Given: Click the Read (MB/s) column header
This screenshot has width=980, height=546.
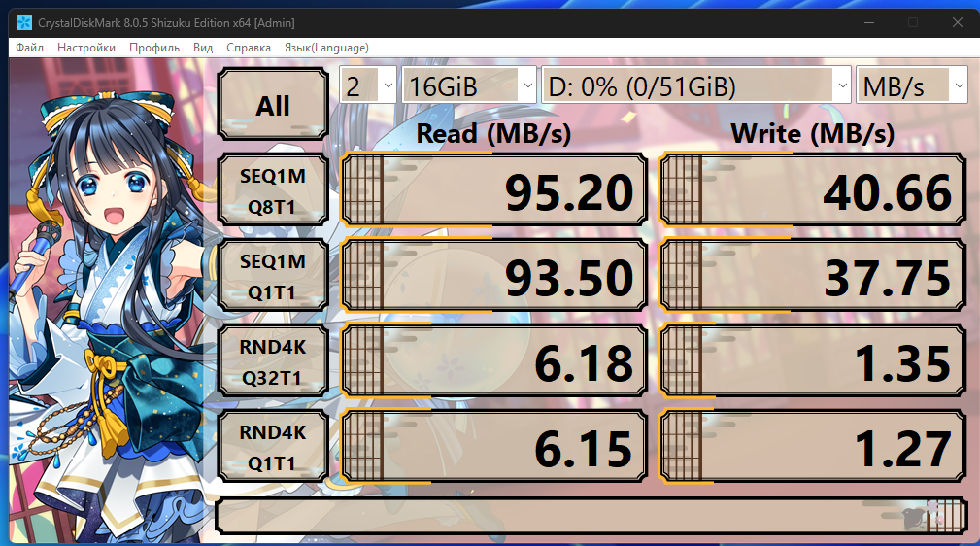Looking at the screenshot, I should pyautogui.click(x=493, y=133).
